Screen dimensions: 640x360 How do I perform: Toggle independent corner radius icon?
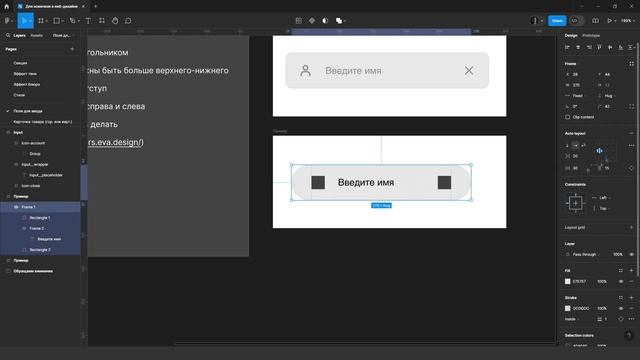pos(631,106)
